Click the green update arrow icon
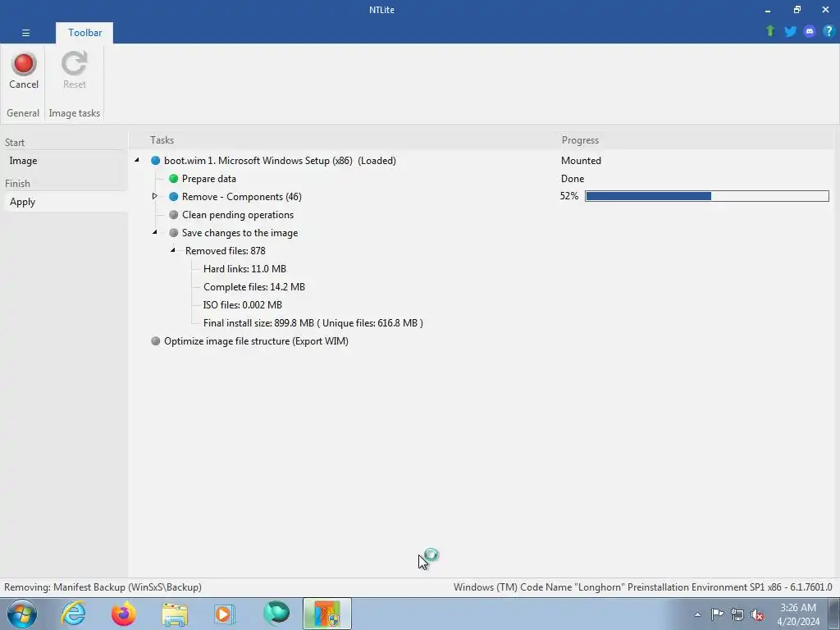 [770, 31]
